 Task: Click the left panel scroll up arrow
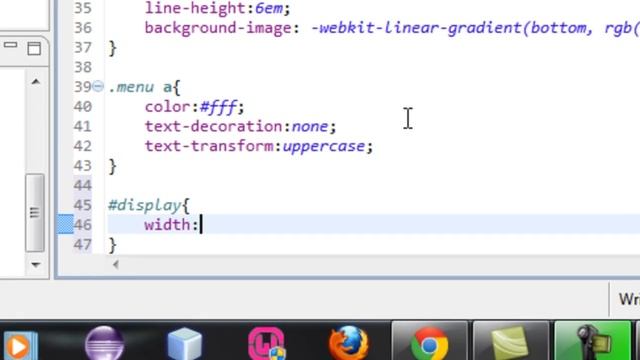[x=36, y=82]
